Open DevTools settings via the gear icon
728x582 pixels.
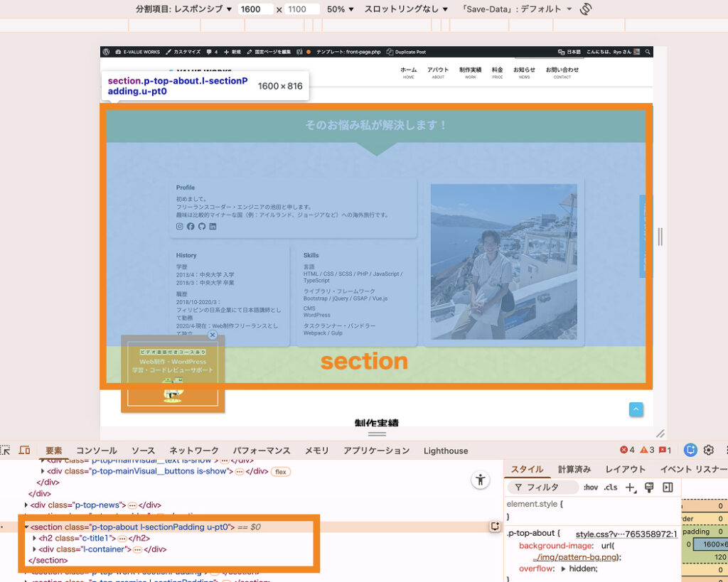708,450
